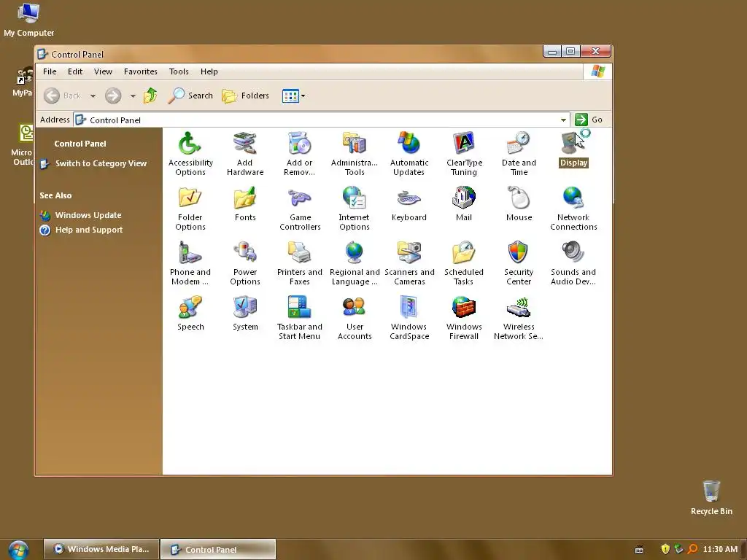Select Taskbar and Start Menu icon

300,318
